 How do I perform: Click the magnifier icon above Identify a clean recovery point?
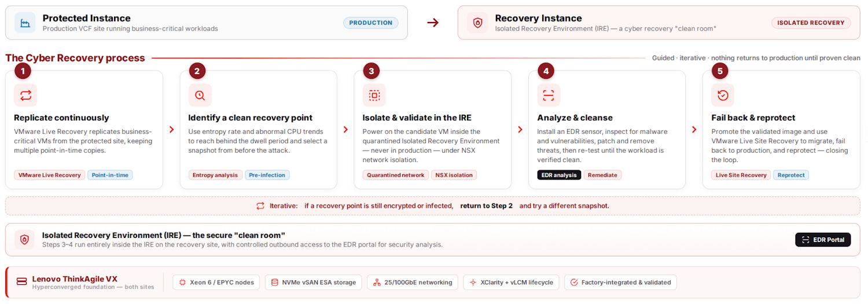200,96
